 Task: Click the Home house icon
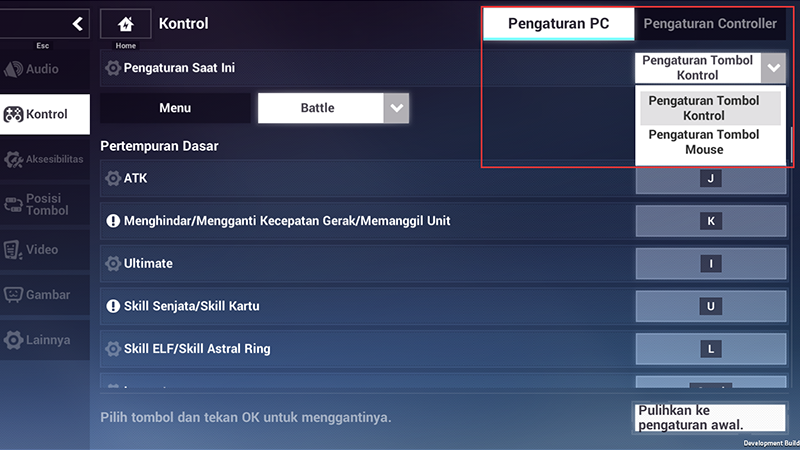(x=126, y=24)
